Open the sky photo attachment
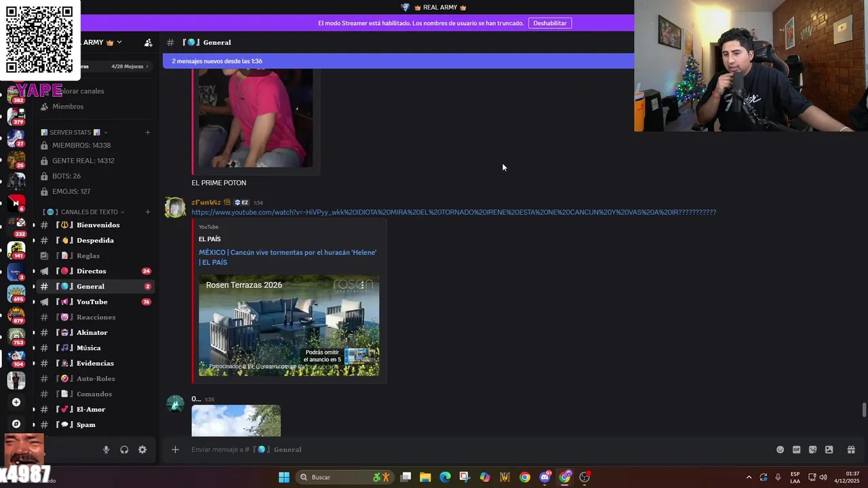The width and height of the screenshot is (868, 488). coord(236,421)
